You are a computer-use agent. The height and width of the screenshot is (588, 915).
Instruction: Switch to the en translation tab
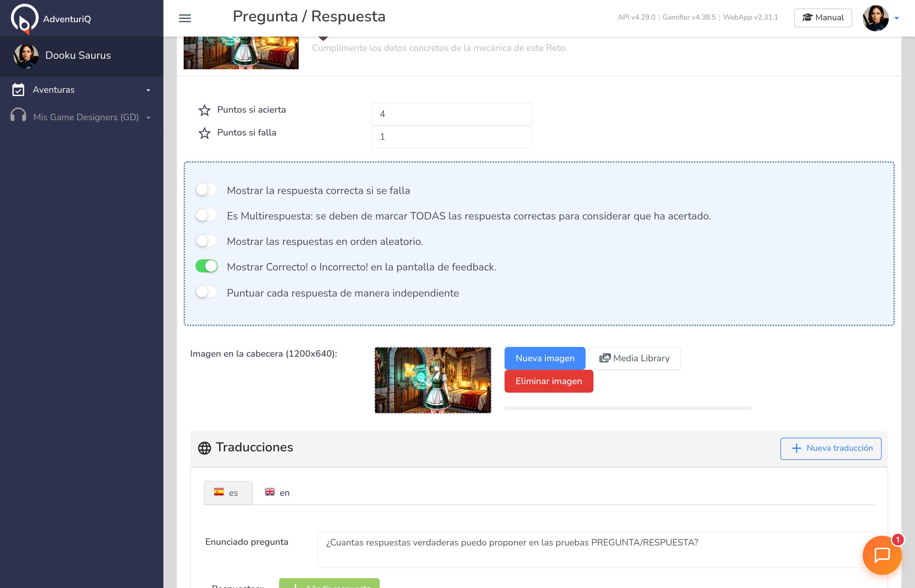[x=277, y=493]
